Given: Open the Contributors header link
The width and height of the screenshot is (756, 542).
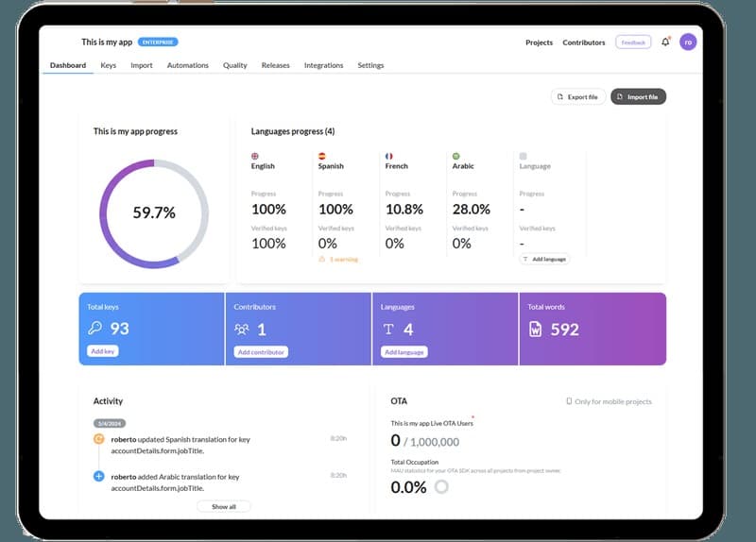Looking at the screenshot, I should [584, 42].
